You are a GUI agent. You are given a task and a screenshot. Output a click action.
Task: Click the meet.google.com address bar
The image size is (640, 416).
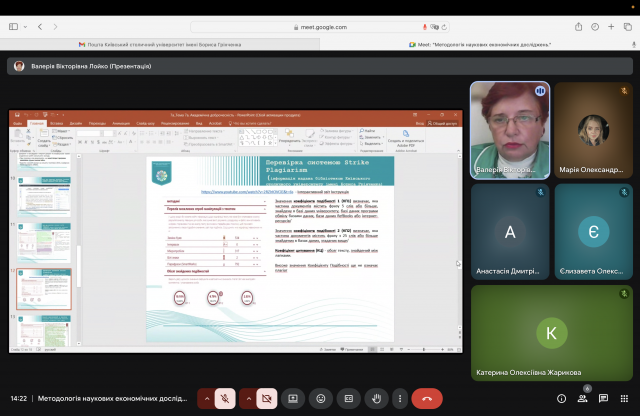(x=320, y=27)
